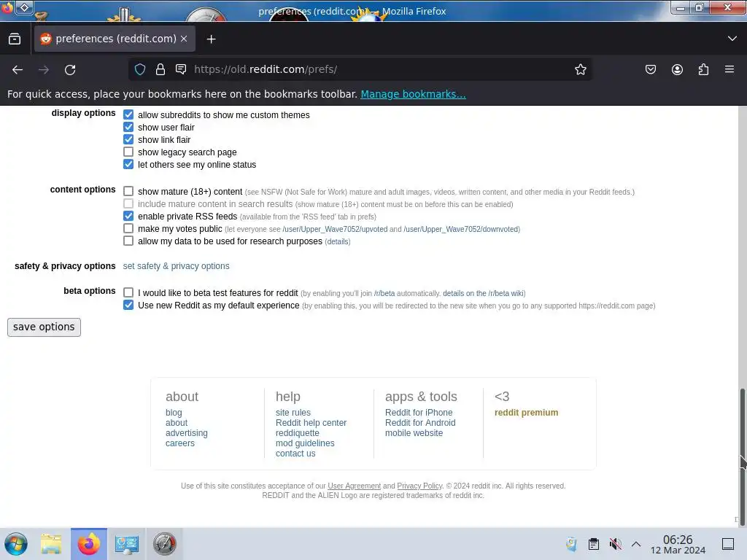Enable show mature (18+) content
This screenshot has height=560, width=747.
coord(128,192)
